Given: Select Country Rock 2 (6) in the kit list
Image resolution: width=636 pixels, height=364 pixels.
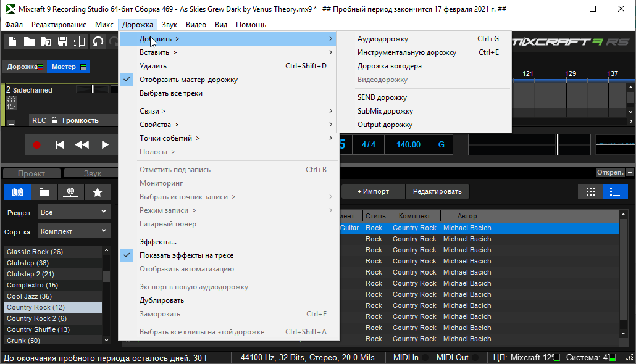Looking at the screenshot, I should tap(53, 318).
